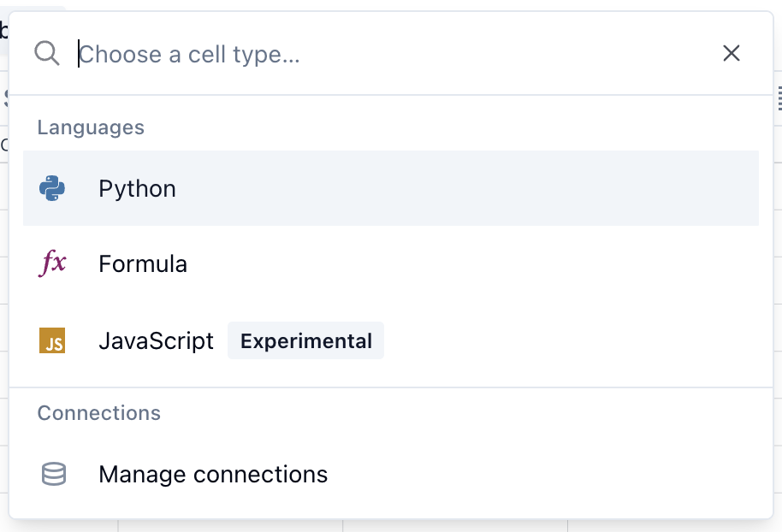The image size is (782, 532).
Task: Click the yellow JS JavaScript icon
Action: (52, 341)
